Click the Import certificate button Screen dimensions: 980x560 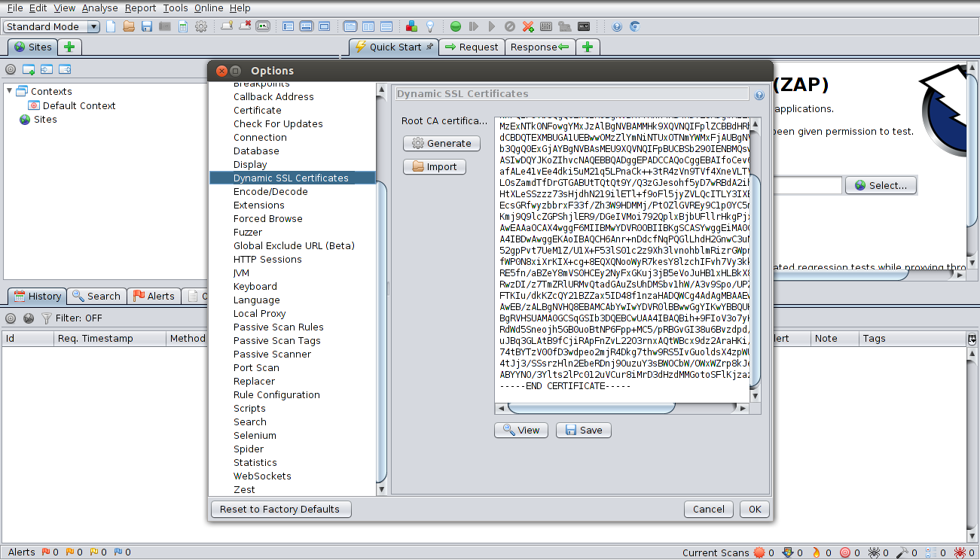pyautogui.click(x=435, y=166)
